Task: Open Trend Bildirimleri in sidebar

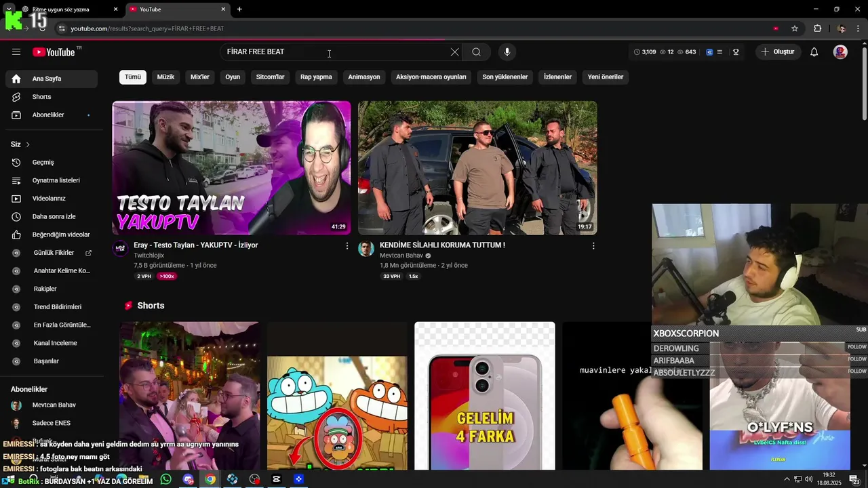Action: coord(52,307)
